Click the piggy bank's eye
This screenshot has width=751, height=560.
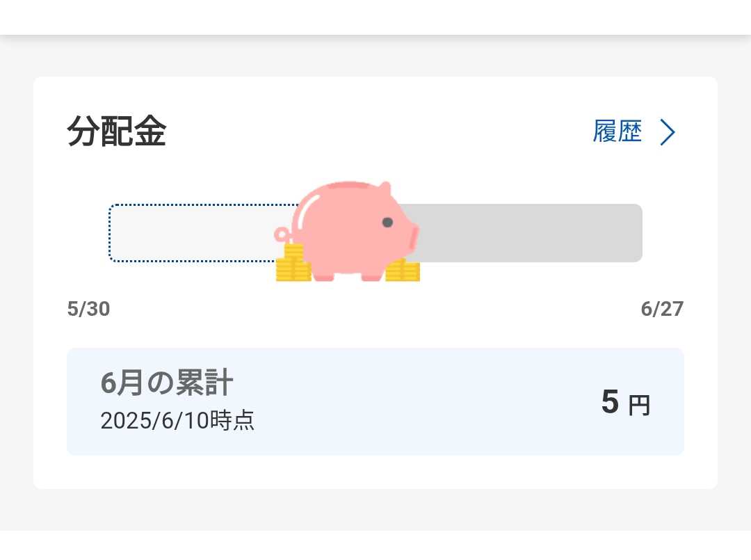coord(387,222)
